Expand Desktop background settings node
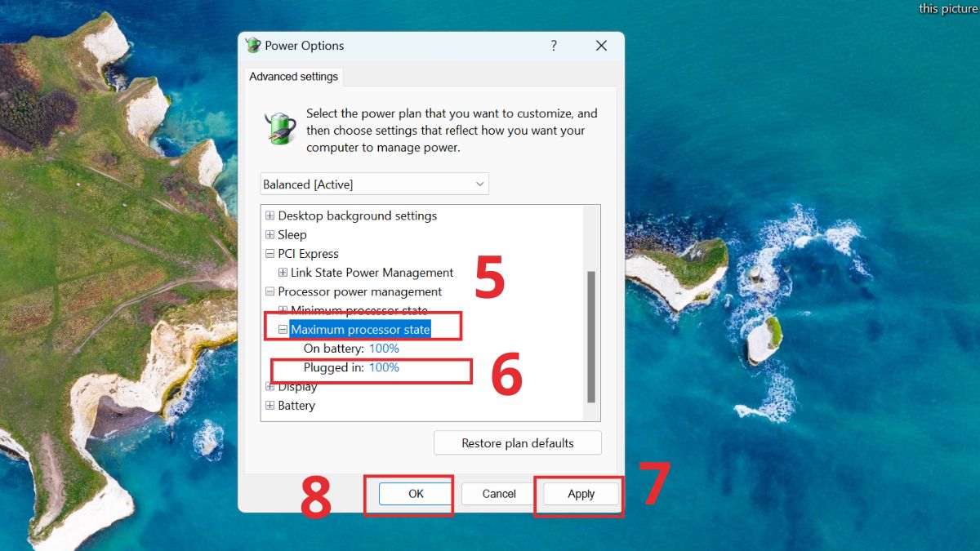The height and width of the screenshot is (551, 980). click(x=270, y=216)
